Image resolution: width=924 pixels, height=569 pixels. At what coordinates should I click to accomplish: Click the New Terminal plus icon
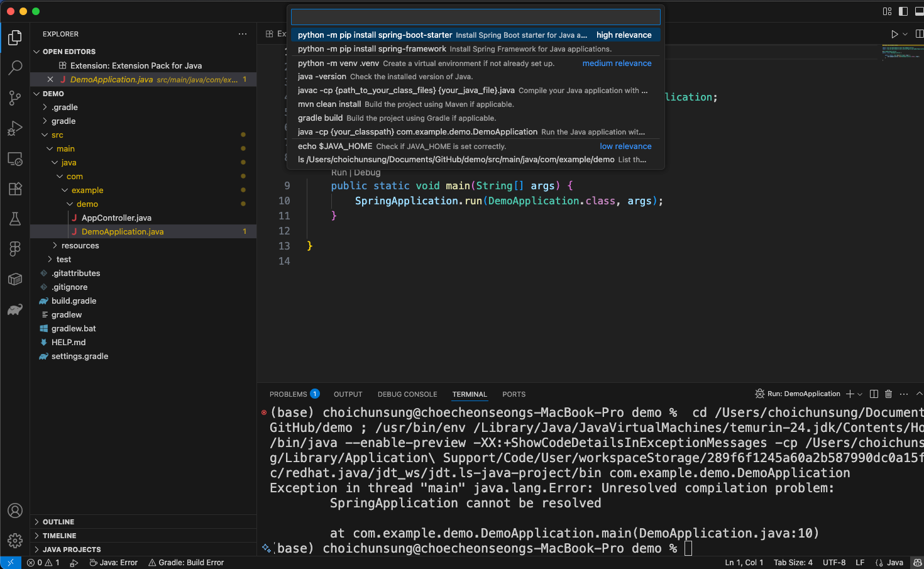[x=850, y=394]
